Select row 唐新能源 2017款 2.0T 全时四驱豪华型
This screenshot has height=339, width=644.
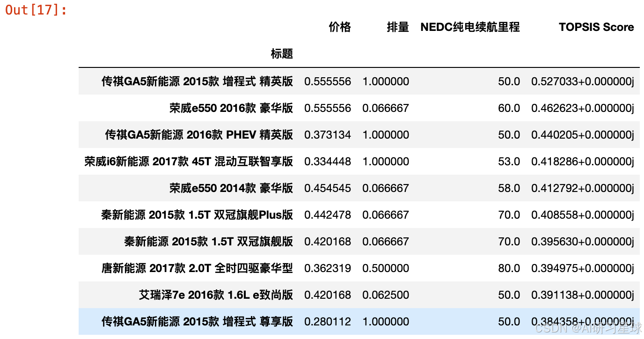359,268
